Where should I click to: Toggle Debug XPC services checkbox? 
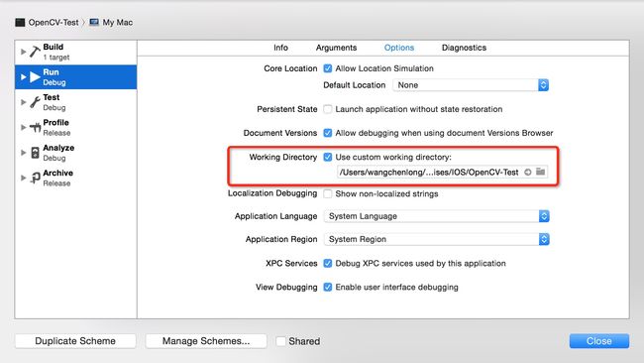(x=327, y=263)
